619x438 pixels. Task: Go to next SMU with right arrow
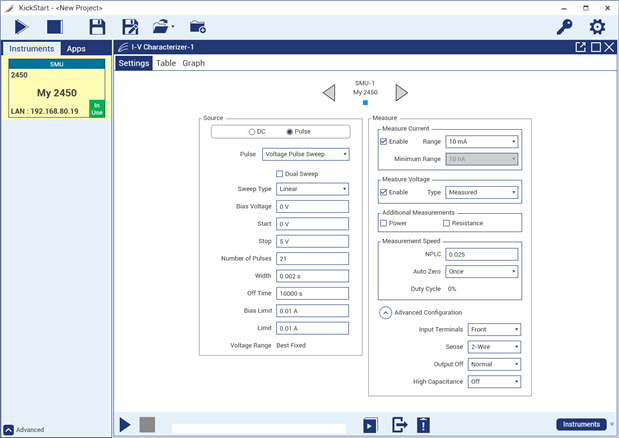pyautogui.click(x=401, y=93)
